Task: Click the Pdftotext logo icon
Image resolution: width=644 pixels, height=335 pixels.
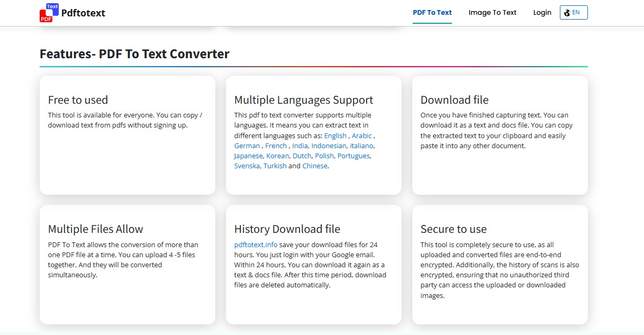Action: point(49,13)
